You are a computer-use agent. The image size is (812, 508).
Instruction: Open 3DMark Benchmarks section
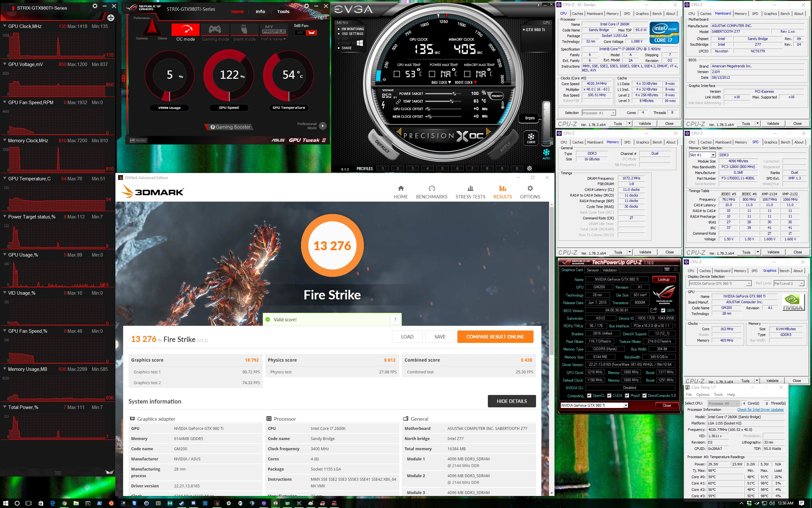coord(431,192)
